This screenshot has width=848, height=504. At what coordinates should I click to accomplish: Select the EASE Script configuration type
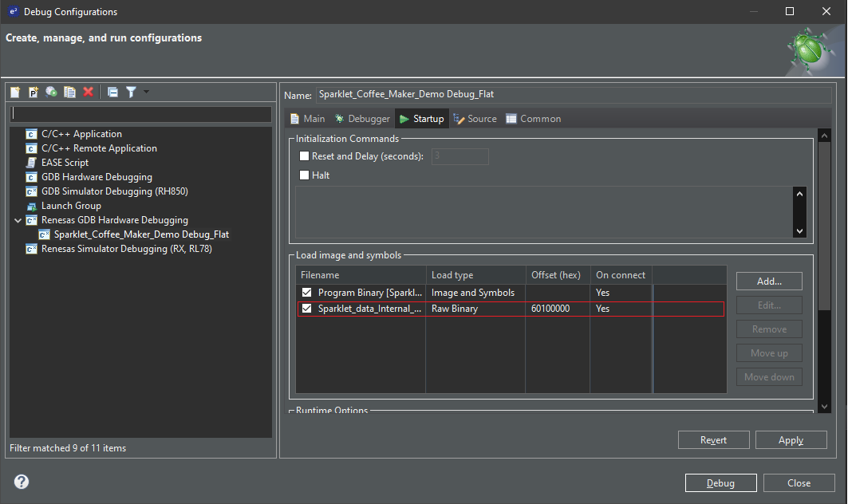[x=65, y=163]
